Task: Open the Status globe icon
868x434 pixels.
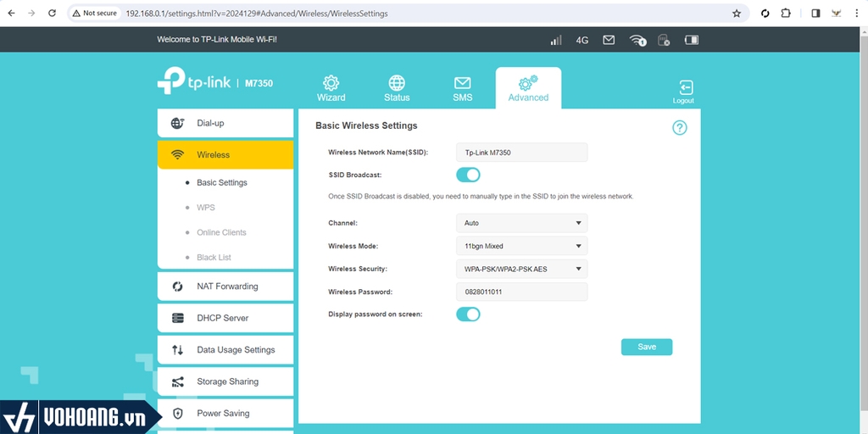Action: [397, 83]
